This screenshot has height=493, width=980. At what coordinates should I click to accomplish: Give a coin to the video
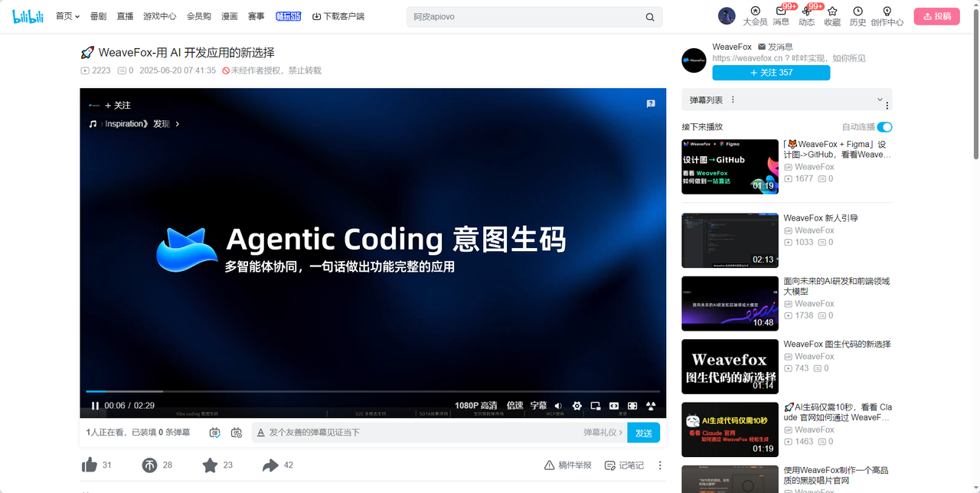tap(149, 465)
